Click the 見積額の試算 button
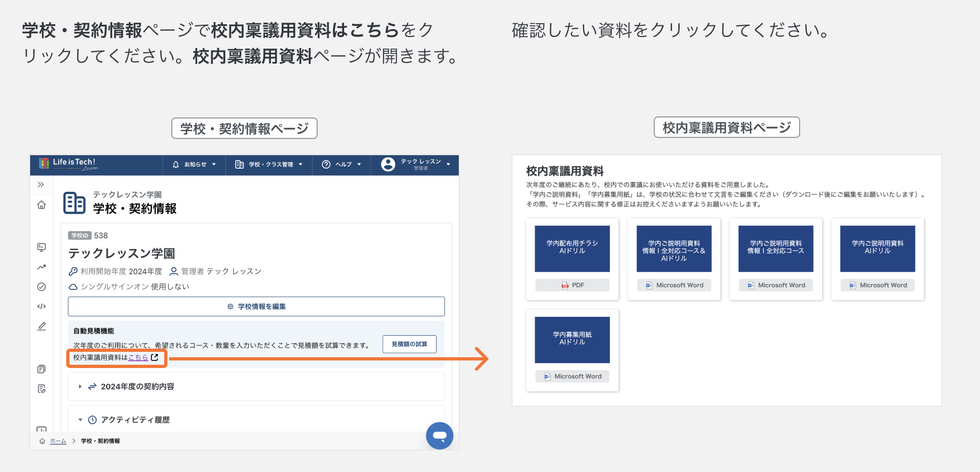The height and width of the screenshot is (472, 980). (410, 344)
